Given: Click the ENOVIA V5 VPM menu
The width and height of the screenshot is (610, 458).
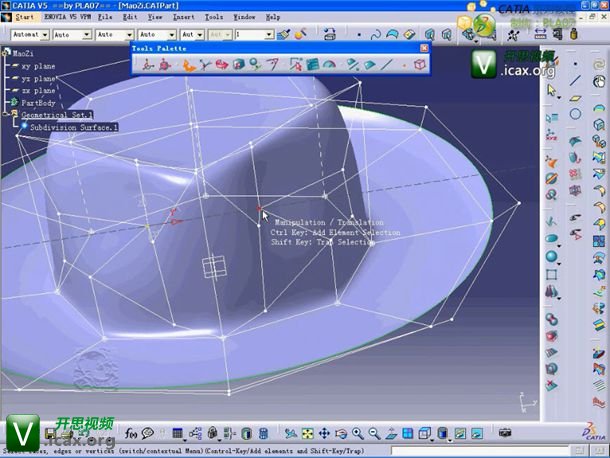Looking at the screenshot, I should [66, 18].
